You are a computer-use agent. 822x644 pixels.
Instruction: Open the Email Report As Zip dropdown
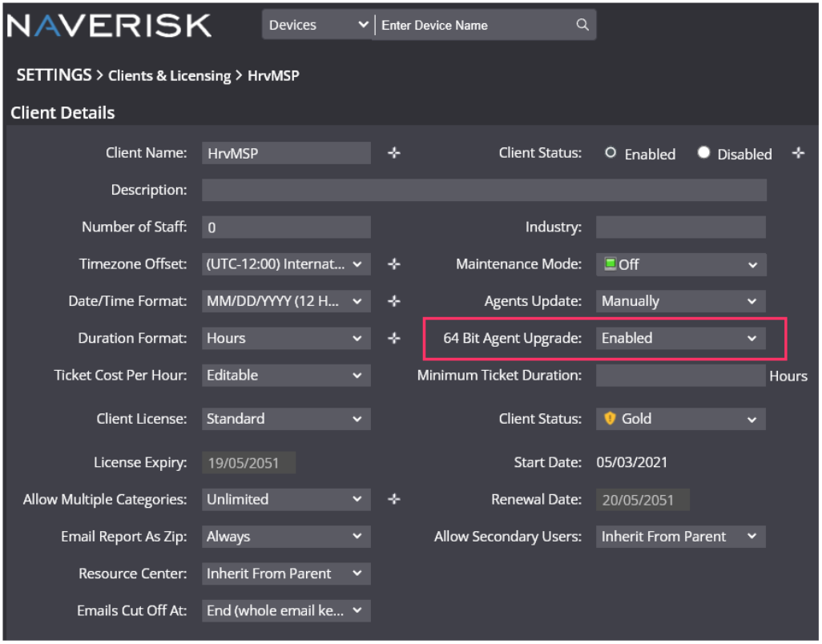pos(286,537)
